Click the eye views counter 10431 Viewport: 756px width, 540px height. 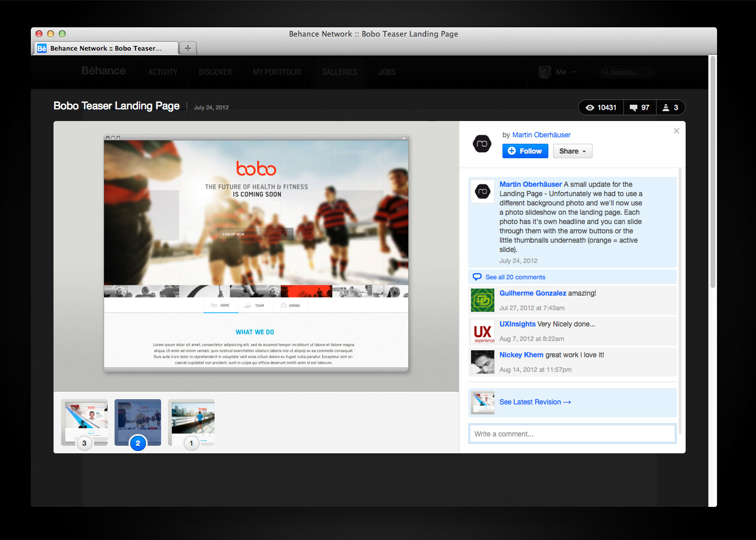pos(601,108)
